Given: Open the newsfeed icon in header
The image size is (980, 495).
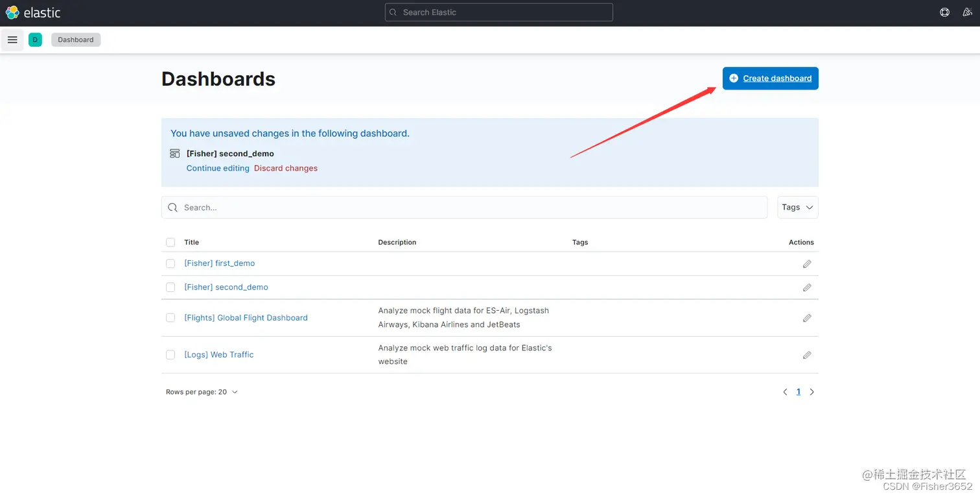Looking at the screenshot, I should coord(966,12).
